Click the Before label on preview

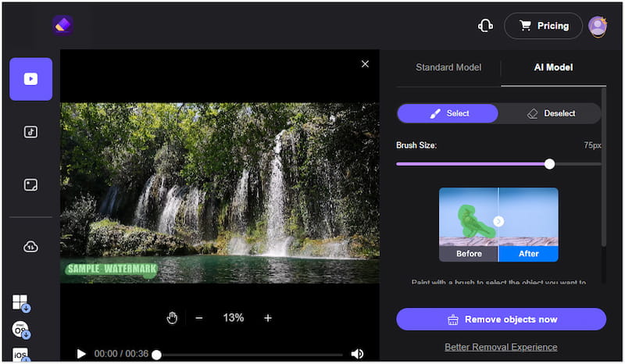[469, 254]
